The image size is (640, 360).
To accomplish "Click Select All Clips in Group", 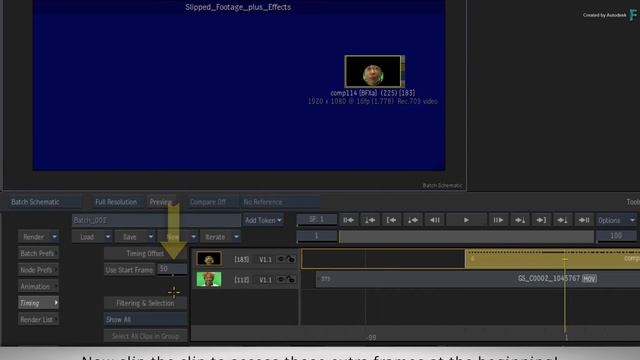I will (x=145, y=336).
